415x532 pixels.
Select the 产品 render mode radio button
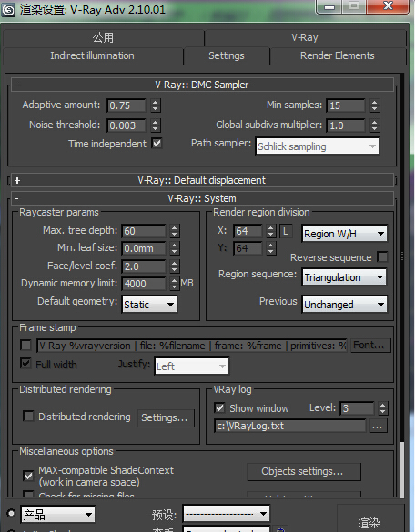tap(11, 513)
